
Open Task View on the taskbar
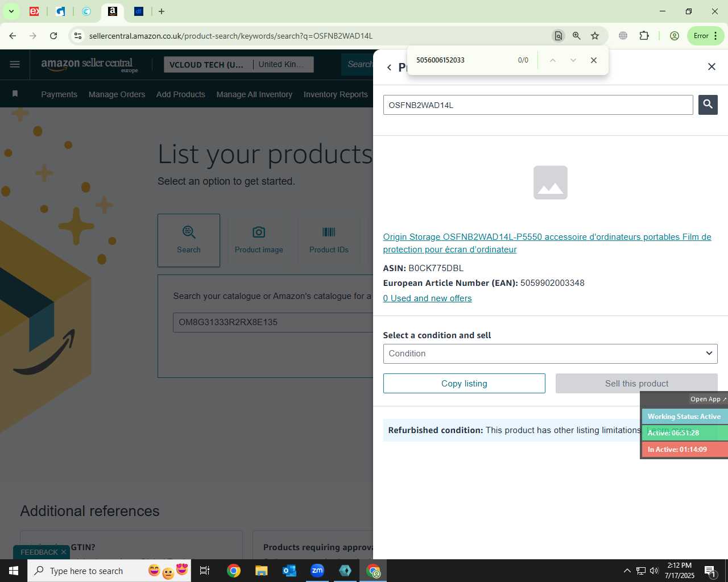[205, 571]
